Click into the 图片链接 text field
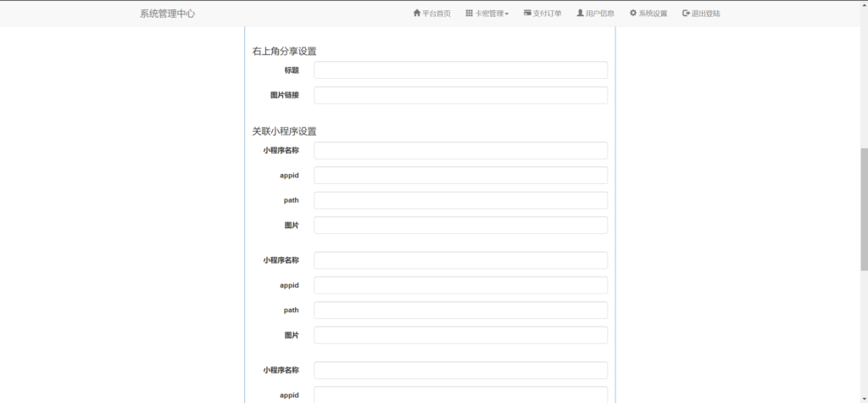The image size is (868, 403). tap(460, 95)
